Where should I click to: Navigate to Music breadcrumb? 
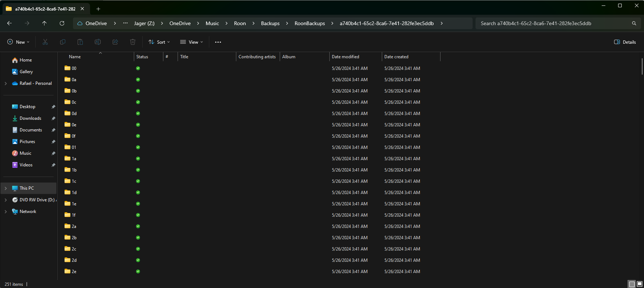[212, 23]
